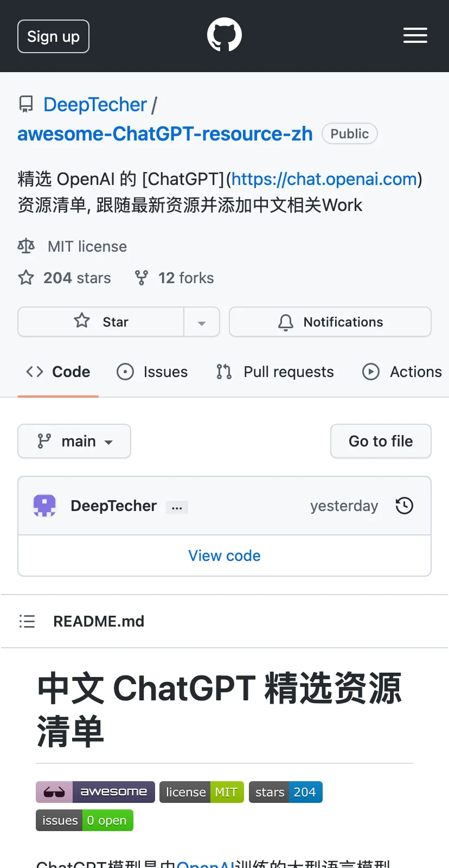This screenshot has height=868, width=449.
Task: Click the 204 stars star icon
Action: (26, 278)
